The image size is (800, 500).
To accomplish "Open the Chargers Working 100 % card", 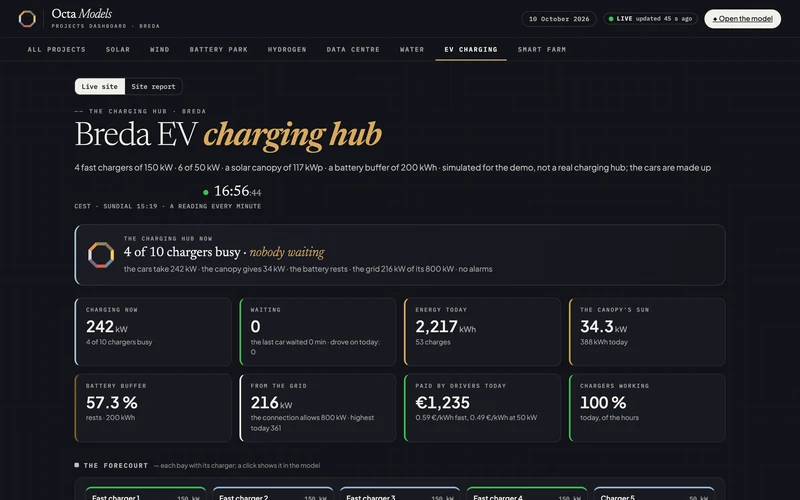I will click(647, 408).
